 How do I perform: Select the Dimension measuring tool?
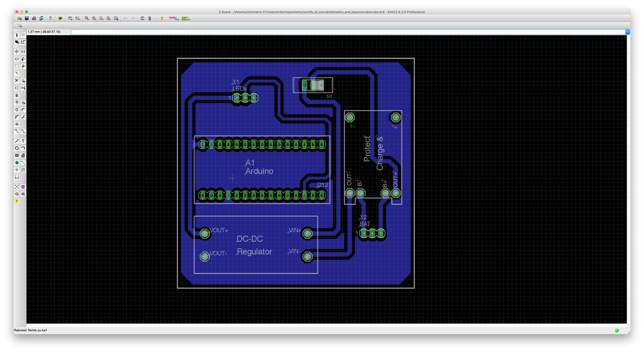17,177
